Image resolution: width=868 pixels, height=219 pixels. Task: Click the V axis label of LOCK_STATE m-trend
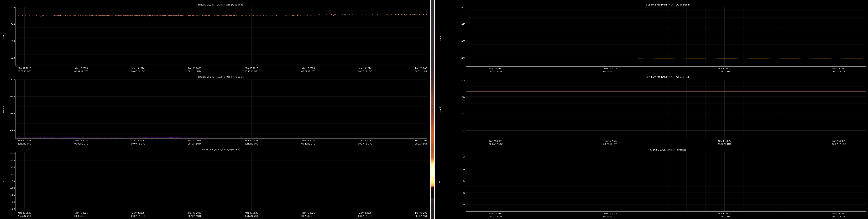click(440, 182)
